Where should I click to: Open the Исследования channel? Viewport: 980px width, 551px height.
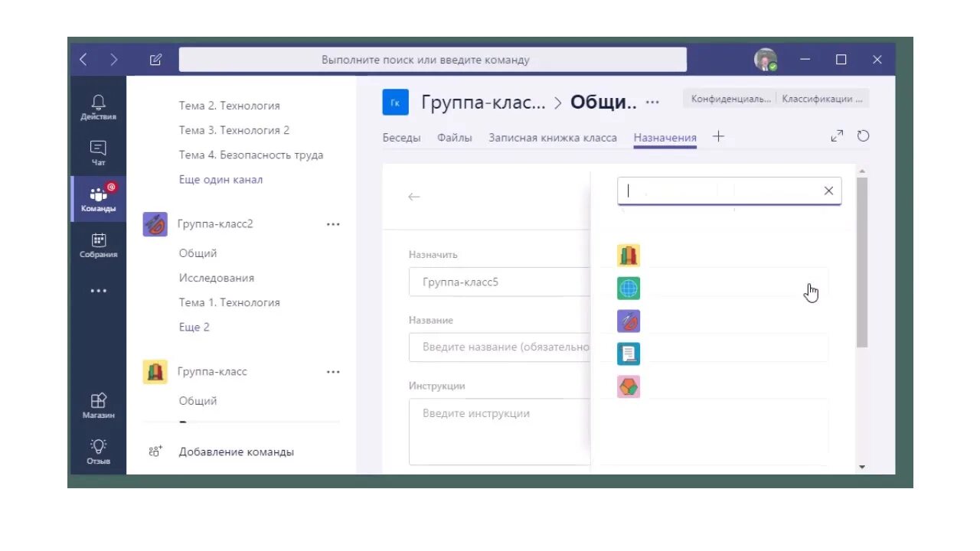point(217,278)
